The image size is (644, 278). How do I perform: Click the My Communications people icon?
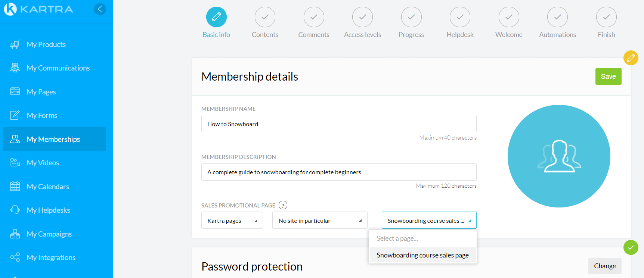[15, 68]
